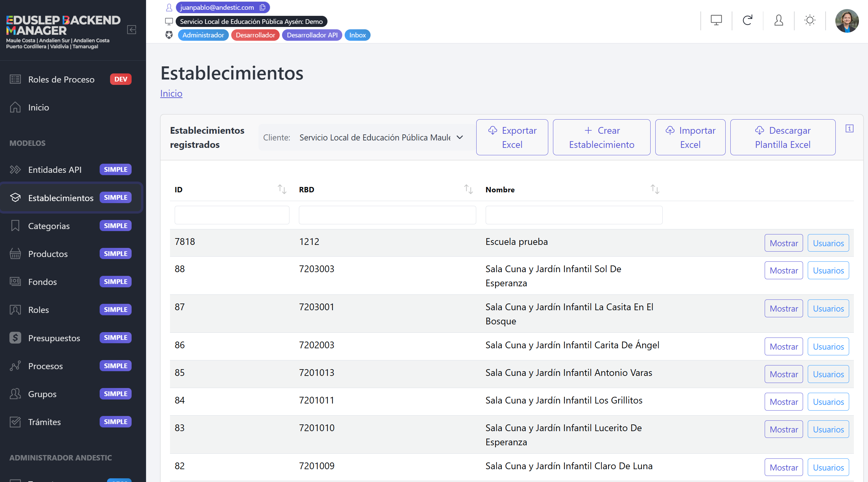Screen dimensions: 868x482
Task: Click the user avatar photo
Action: (x=846, y=21)
